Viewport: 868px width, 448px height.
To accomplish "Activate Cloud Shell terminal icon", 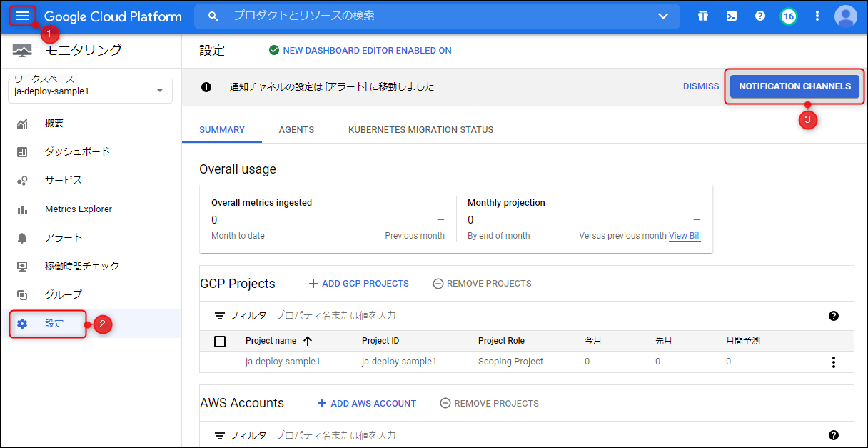I will [x=732, y=16].
